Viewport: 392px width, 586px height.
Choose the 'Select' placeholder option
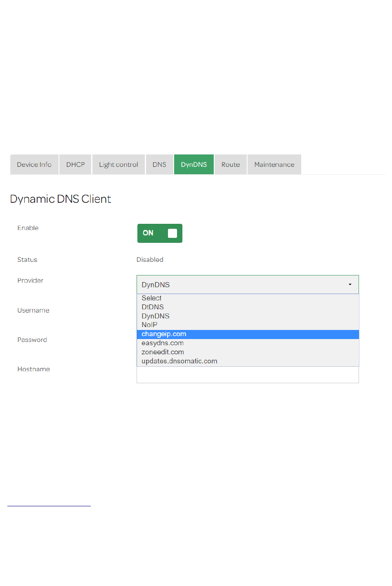[152, 298]
